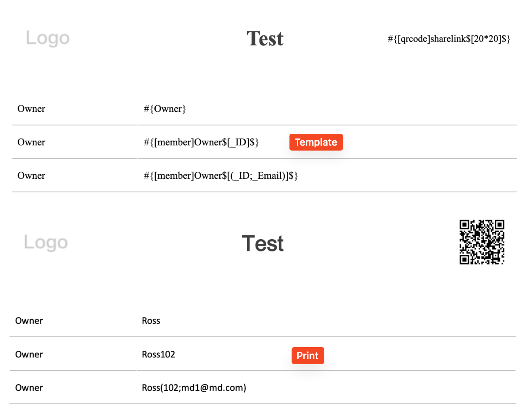Viewport: 524px width, 420px height.
Task: Click the red Print badge
Action: click(x=307, y=356)
